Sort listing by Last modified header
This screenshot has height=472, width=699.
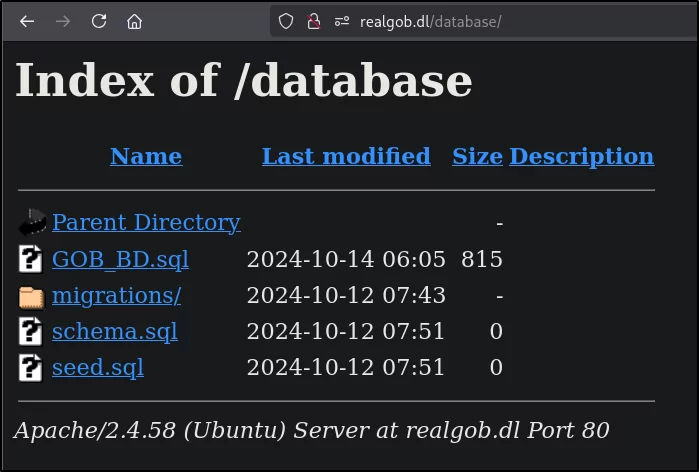pyautogui.click(x=346, y=156)
